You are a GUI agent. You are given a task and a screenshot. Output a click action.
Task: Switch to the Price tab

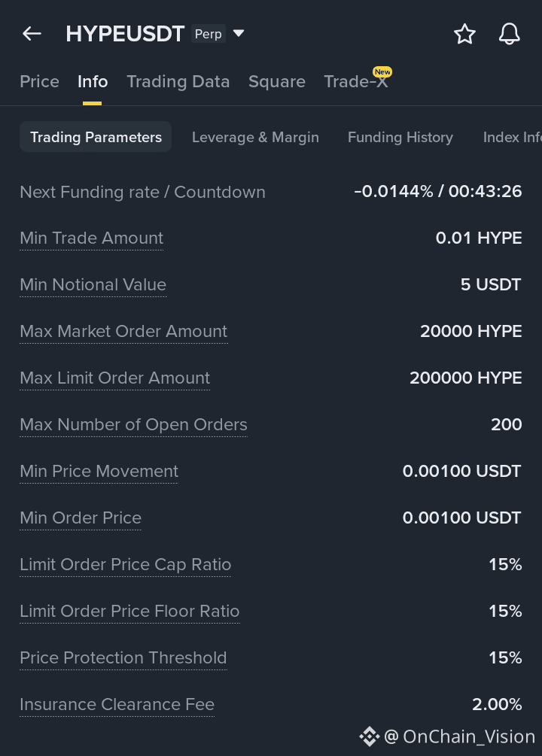point(39,81)
